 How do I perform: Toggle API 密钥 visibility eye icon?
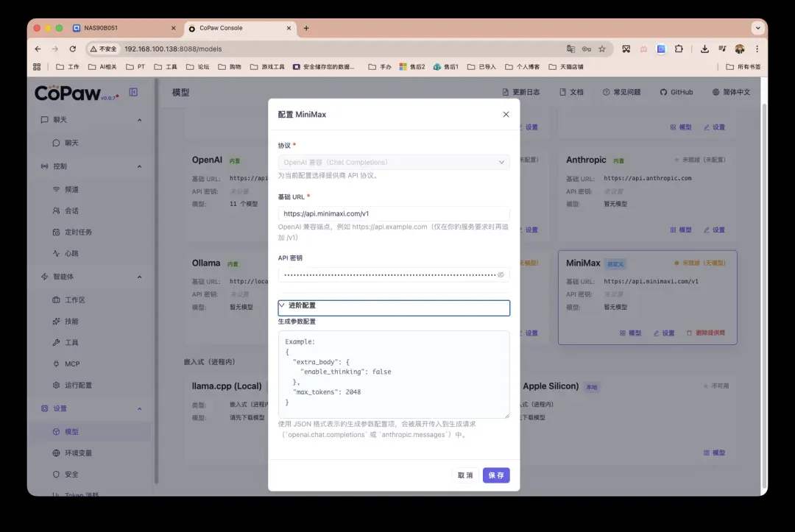point(501,274)
